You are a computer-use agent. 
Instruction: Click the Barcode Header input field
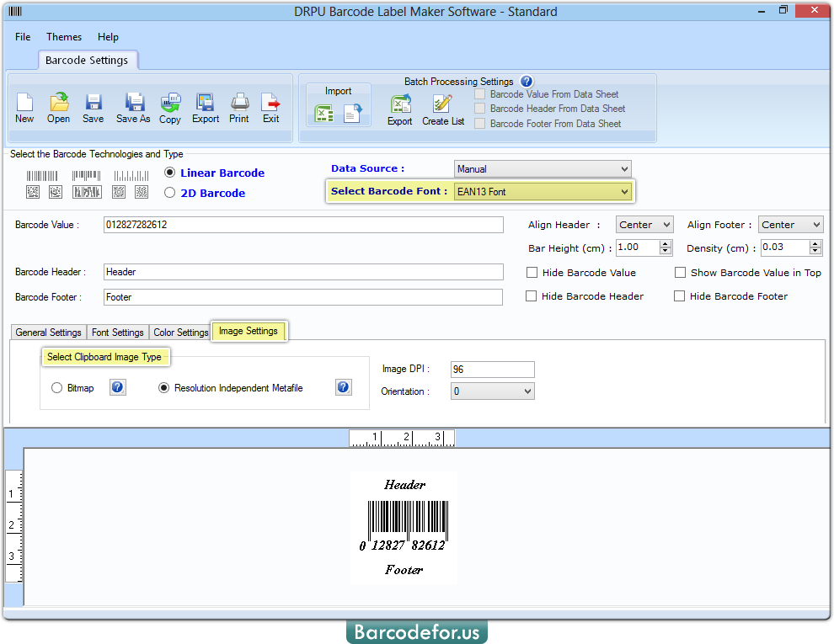point(303,272)
